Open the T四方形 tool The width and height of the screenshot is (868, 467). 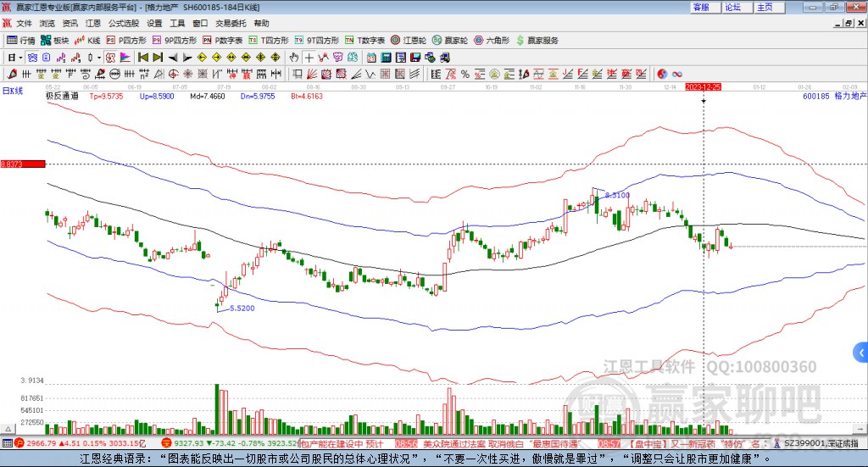tap(269, 41)
